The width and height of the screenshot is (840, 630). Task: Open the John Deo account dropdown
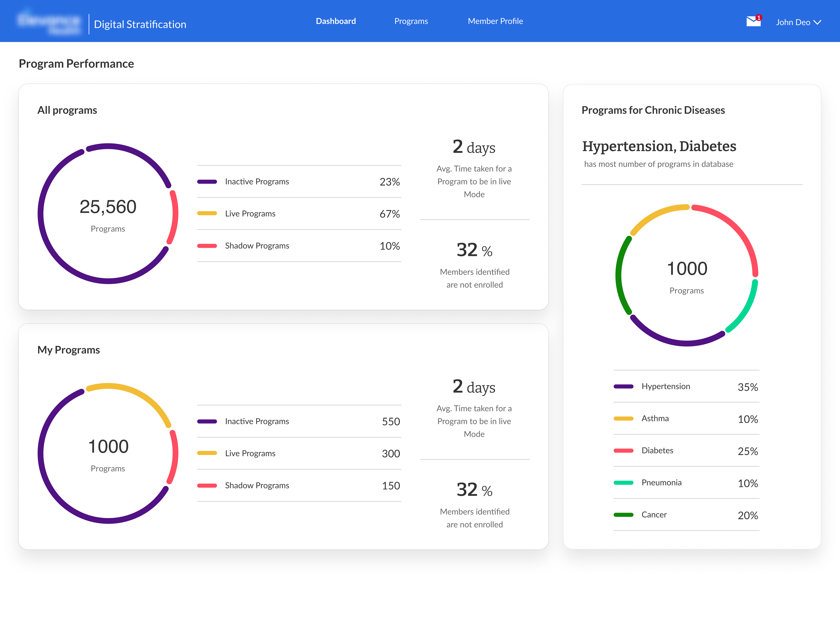tap(799, 22)
